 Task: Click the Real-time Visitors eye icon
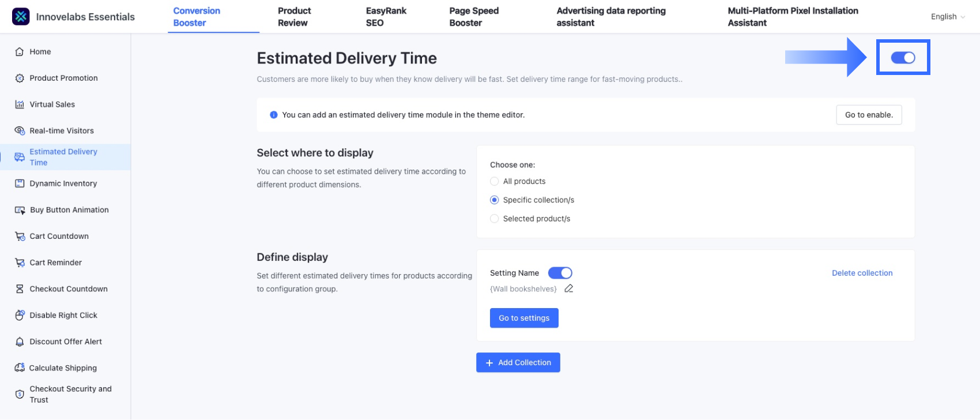(20, 131)
